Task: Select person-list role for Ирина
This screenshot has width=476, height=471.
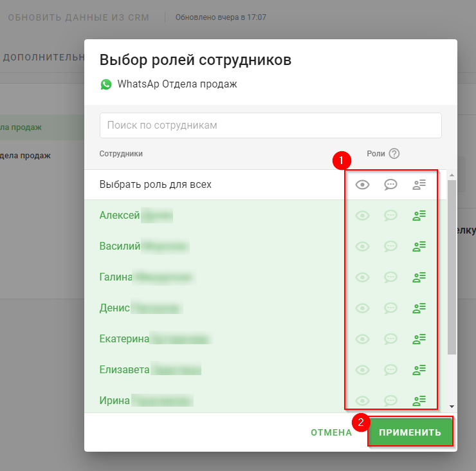Action: [x=419, y=401]
